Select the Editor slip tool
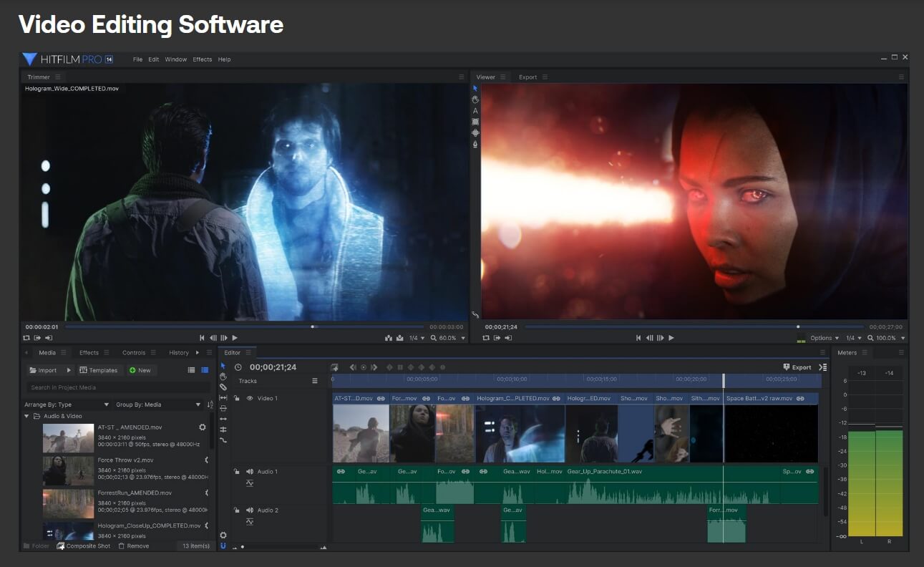924x567 pixels. click(x=223, y=397)
